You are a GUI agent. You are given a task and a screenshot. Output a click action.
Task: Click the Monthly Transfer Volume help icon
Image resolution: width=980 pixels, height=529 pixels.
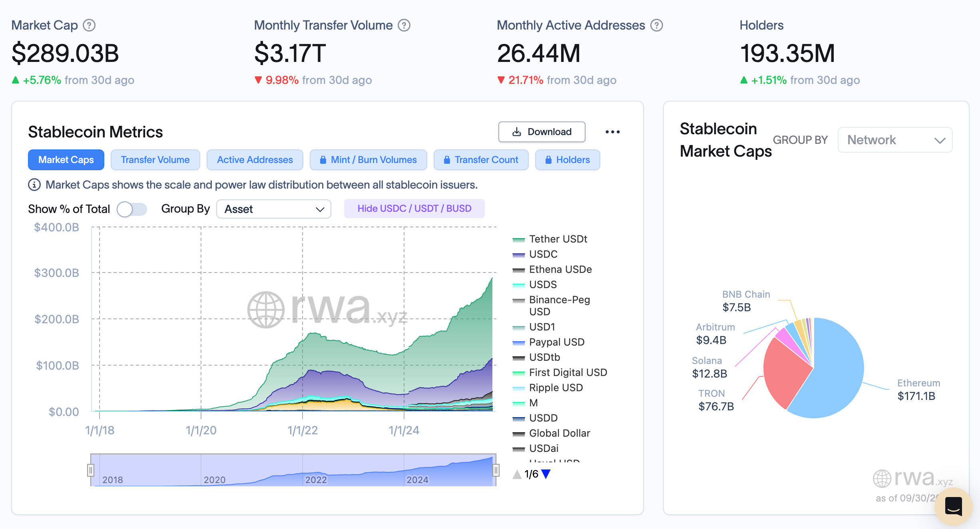tap(404, 25)
